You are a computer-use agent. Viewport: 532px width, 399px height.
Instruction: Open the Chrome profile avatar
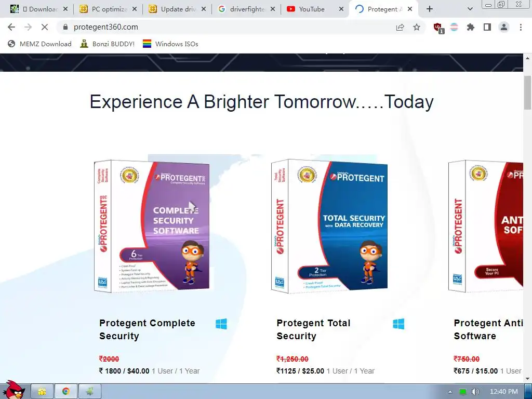click(504, 27)
